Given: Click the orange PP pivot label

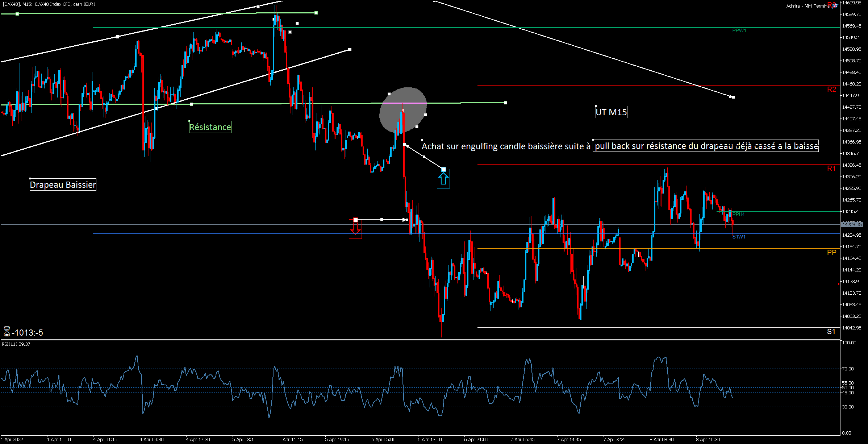Looking at the screenshot, I should [x=831, y=252].
